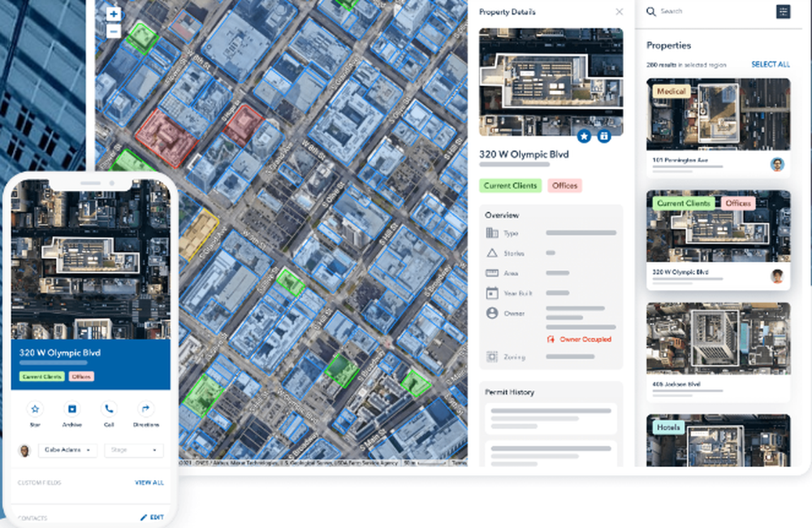Tap the phone's property aerial photo

(91, 262)
